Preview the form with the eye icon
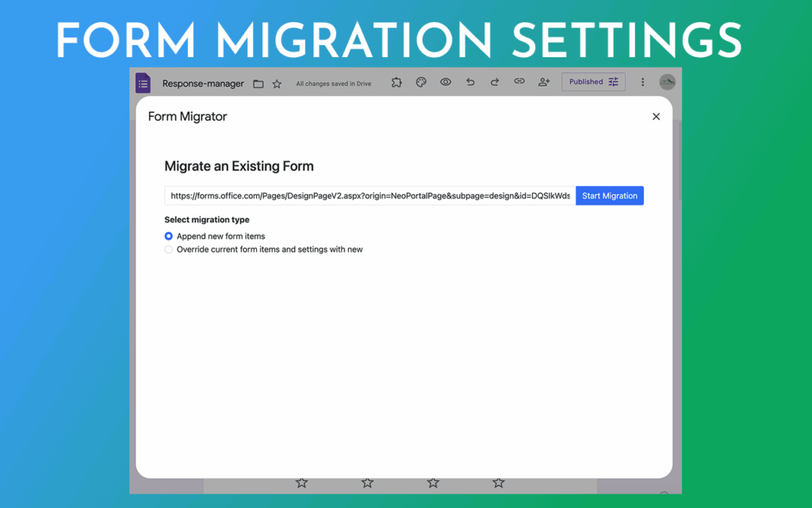 pos(446,82)
